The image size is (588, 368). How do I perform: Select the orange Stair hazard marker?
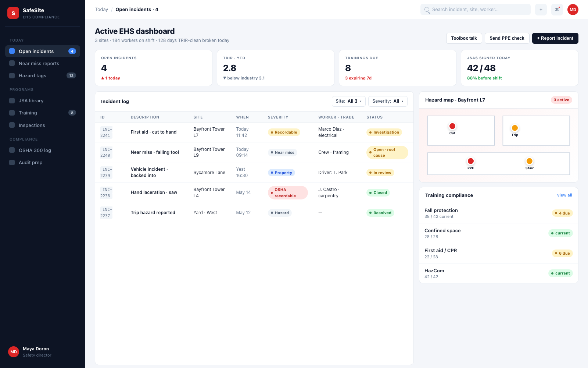pyautogui.click(x=530, y=161)
